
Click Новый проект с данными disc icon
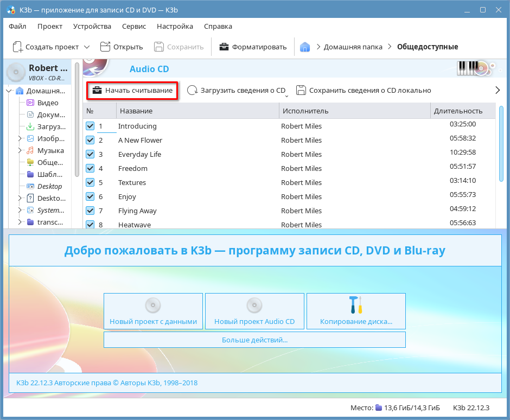tap(153, 306)
